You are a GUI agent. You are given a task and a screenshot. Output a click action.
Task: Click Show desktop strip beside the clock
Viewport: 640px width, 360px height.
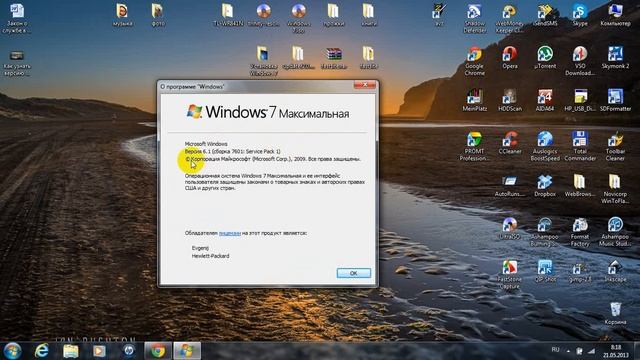(637, 351)
